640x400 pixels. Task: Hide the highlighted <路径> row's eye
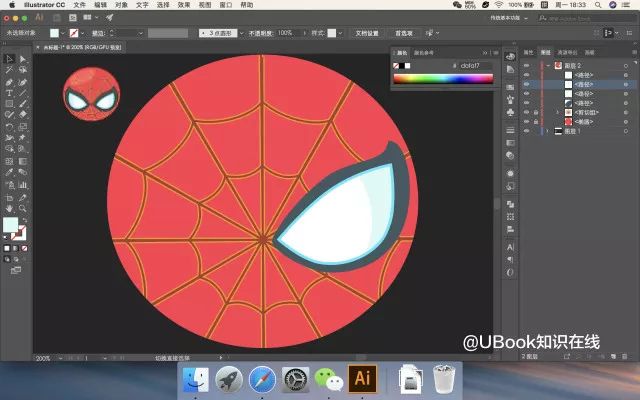point(527,84)
